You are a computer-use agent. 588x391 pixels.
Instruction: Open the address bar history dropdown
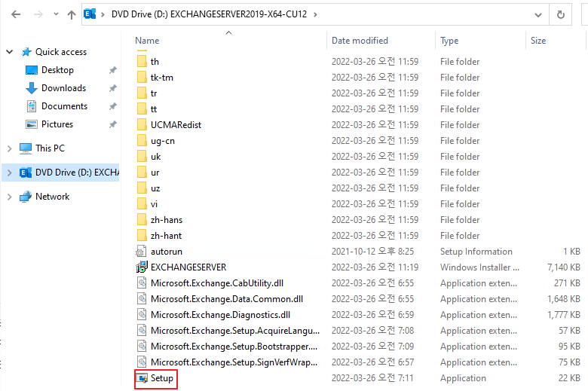tap(538, 14)
